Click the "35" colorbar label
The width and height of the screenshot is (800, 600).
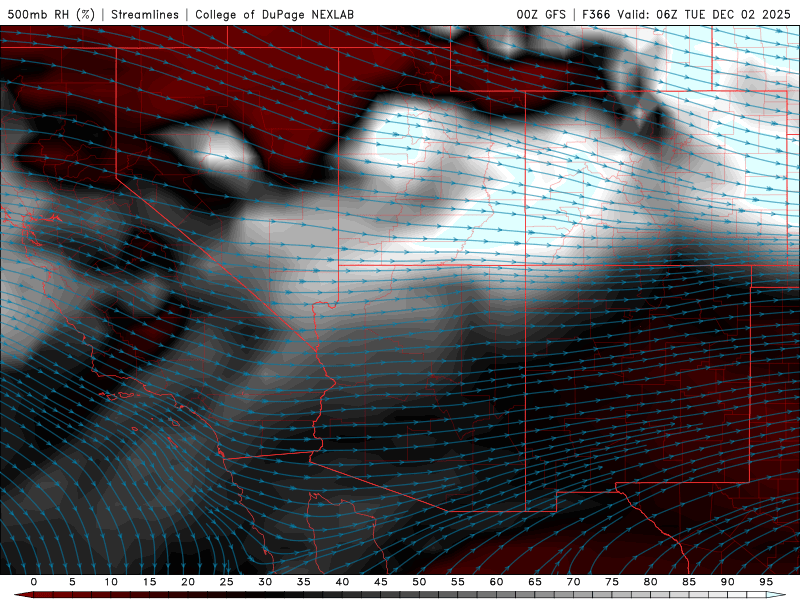304,582
